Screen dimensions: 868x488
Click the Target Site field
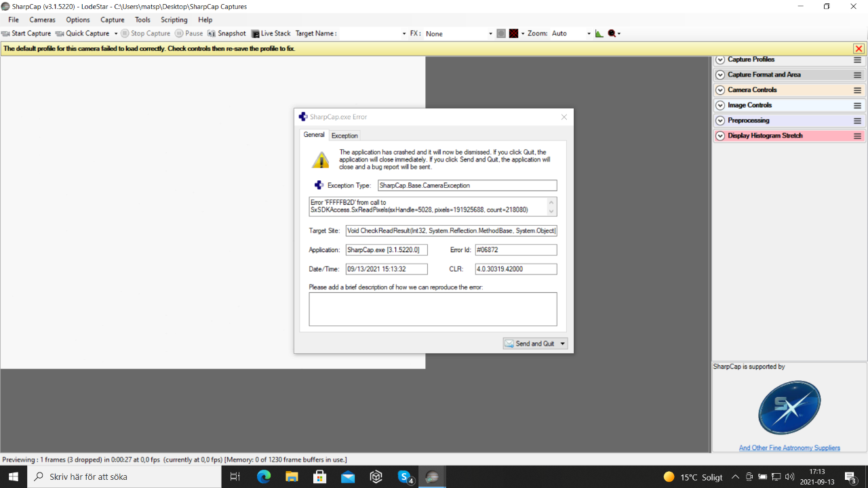(451, 231)
